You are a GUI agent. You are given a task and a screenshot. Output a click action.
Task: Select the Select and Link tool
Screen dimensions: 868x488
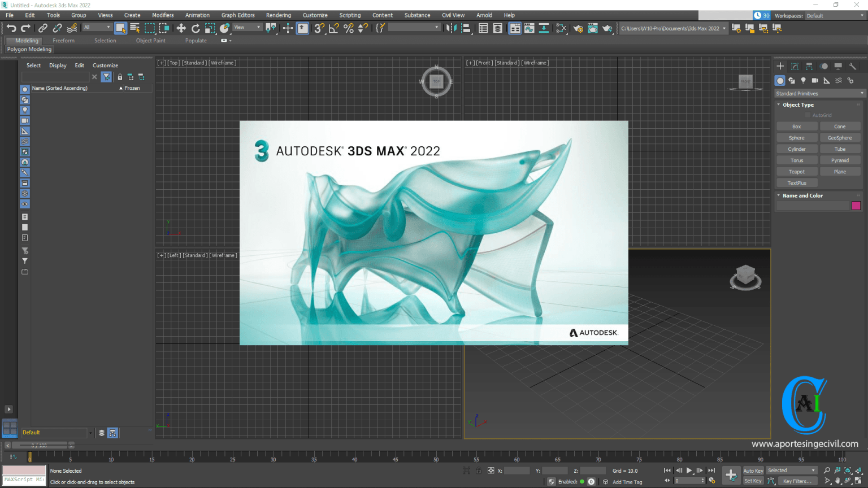(43, 28)
